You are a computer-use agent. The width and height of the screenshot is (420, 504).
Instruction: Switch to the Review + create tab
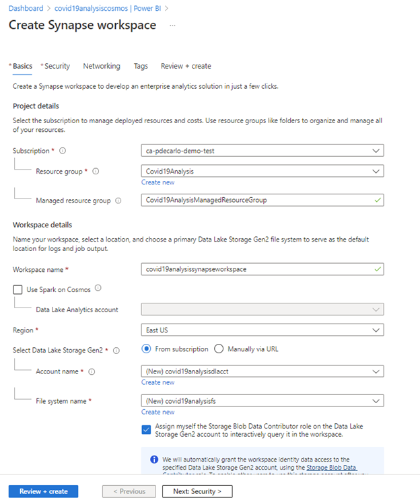click(x=186, y=66)
